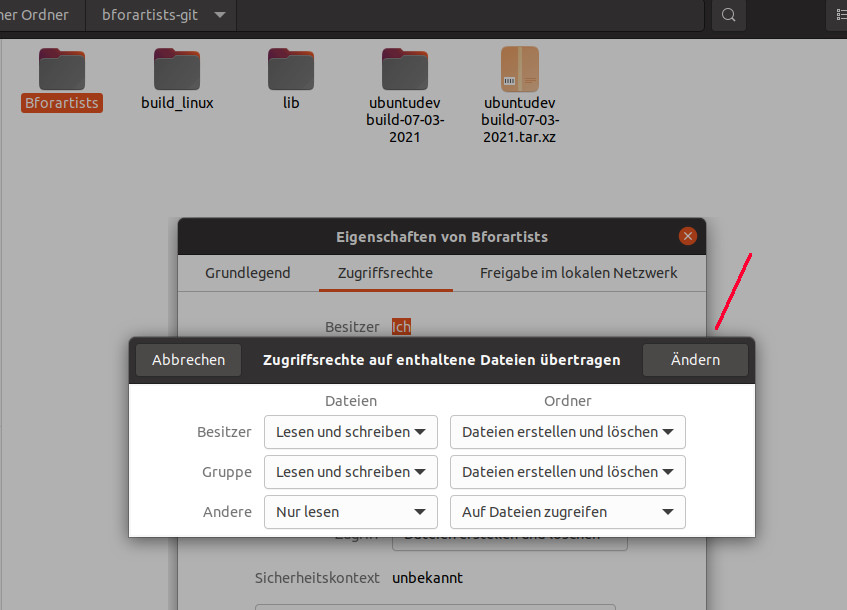Click the Ändern button
This screenshot has width=847, height=610.
coord(695,360)
